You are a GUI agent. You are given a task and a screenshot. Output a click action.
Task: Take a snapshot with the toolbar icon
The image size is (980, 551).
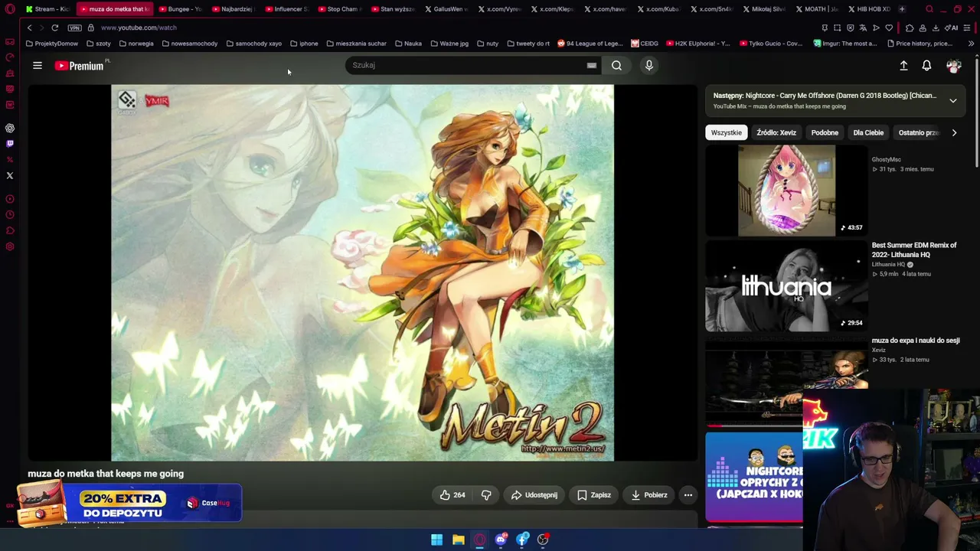point(837,28)
